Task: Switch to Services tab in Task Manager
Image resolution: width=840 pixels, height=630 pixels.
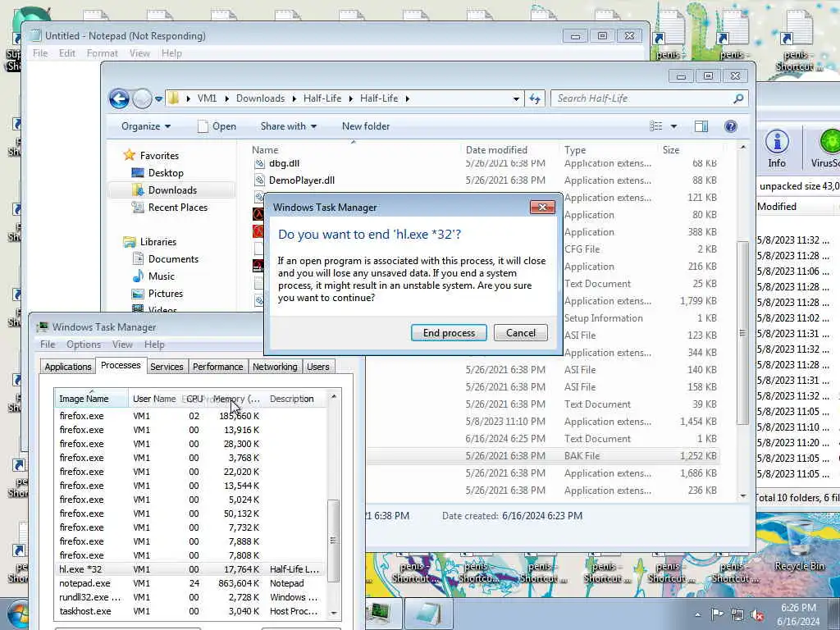Action: coord(167,367)
